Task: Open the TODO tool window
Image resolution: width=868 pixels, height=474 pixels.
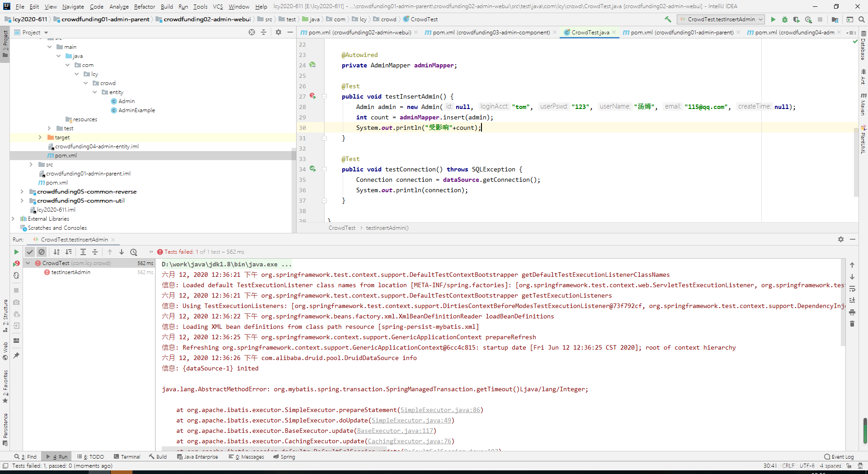Action: (90, 457)
